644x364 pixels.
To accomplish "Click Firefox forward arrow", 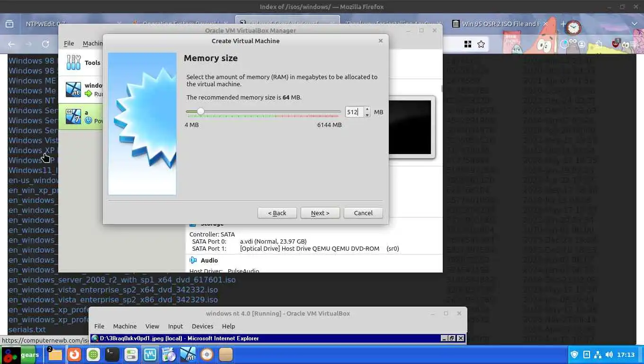I will 28,44.
